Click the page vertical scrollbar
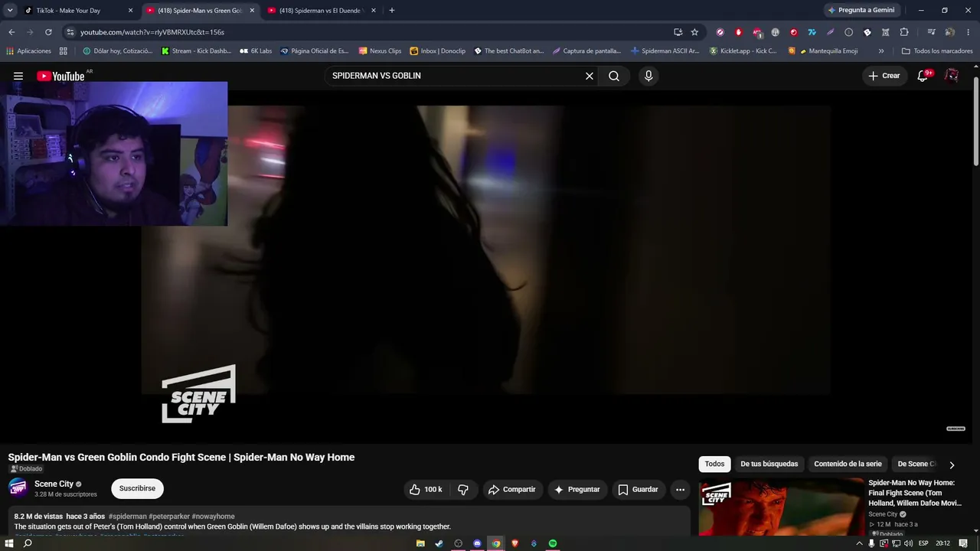 click(975, 119)
